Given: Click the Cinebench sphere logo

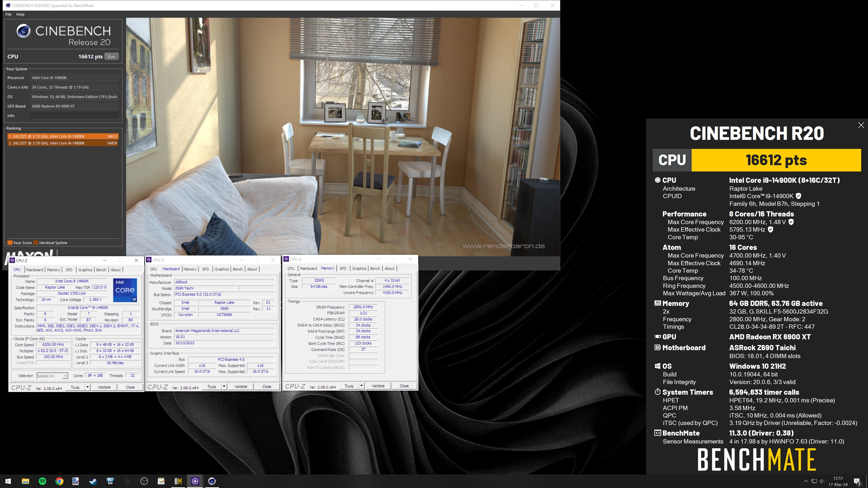Looking at the screenshot, I should [x=23, y=31].
